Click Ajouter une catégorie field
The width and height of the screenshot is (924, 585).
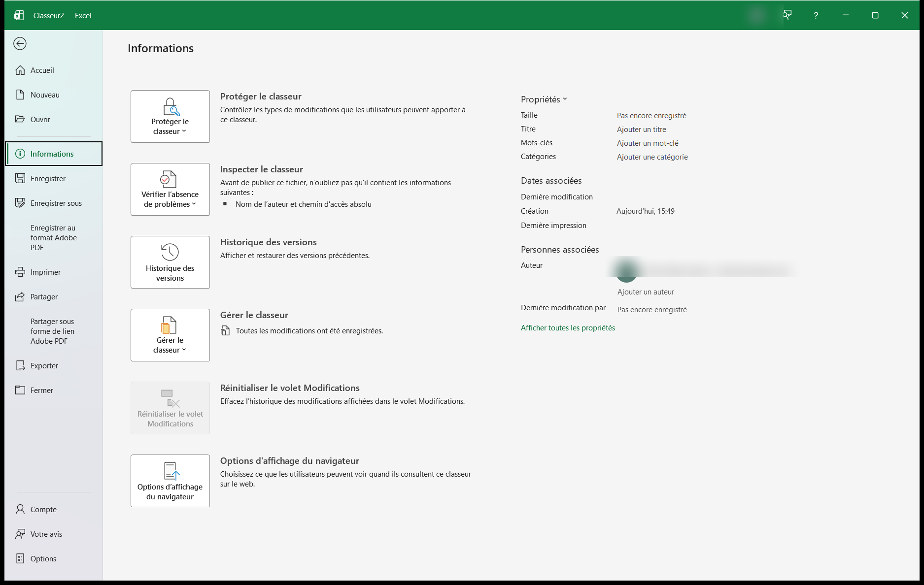click(x=652, y=157)
